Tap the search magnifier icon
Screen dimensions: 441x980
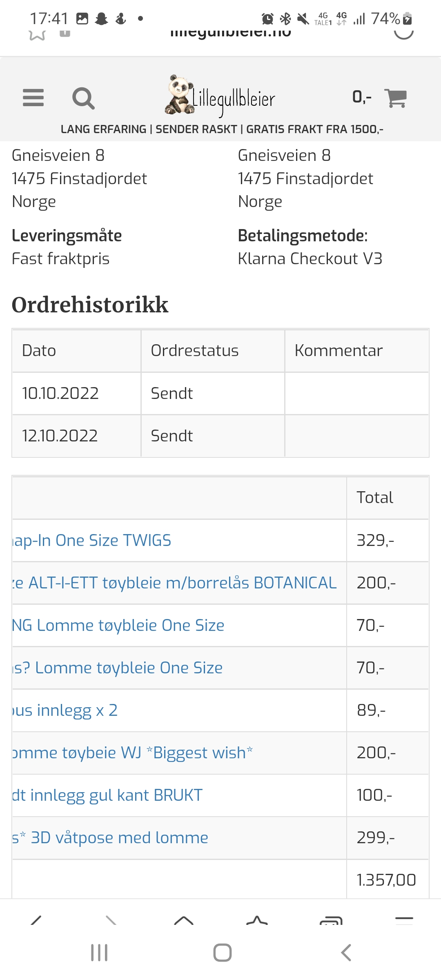click(83, 98)
